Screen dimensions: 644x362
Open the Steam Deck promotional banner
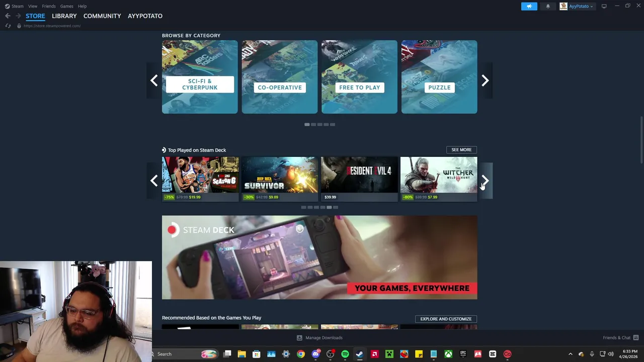pyautogui.click(x=319, y=257)
